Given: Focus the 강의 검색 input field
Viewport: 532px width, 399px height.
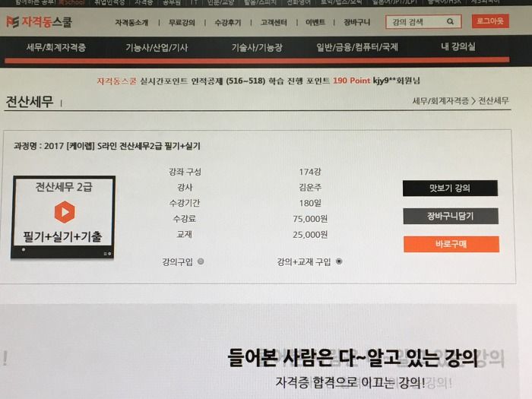Looking at the screenshot, I should click(417, 22).
